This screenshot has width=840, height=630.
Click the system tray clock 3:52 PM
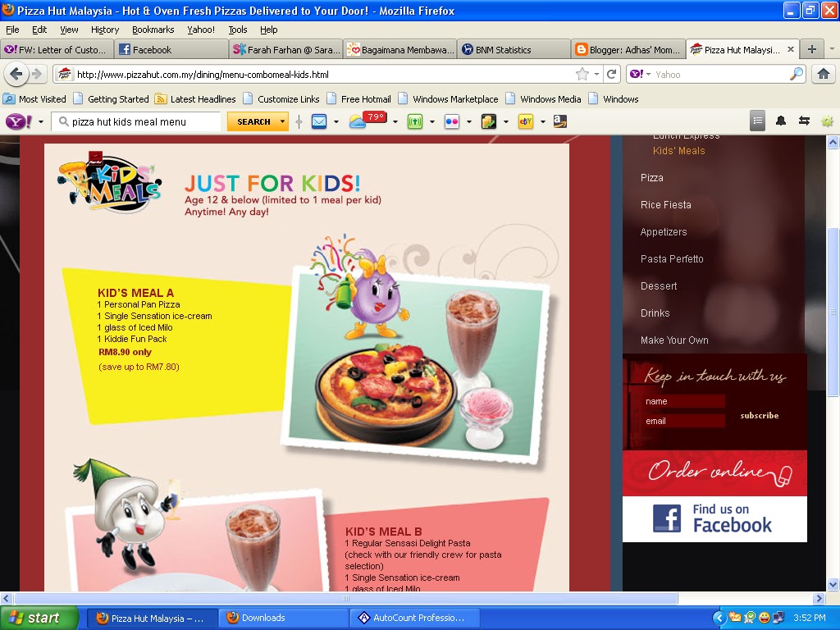(810, 618)
